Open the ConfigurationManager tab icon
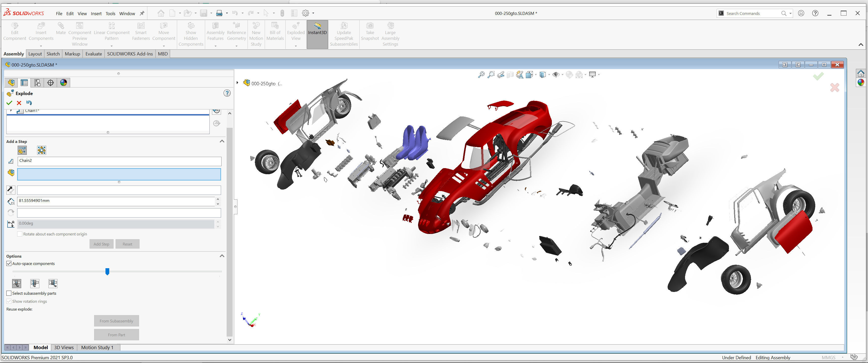 click(x=37, y=83)
